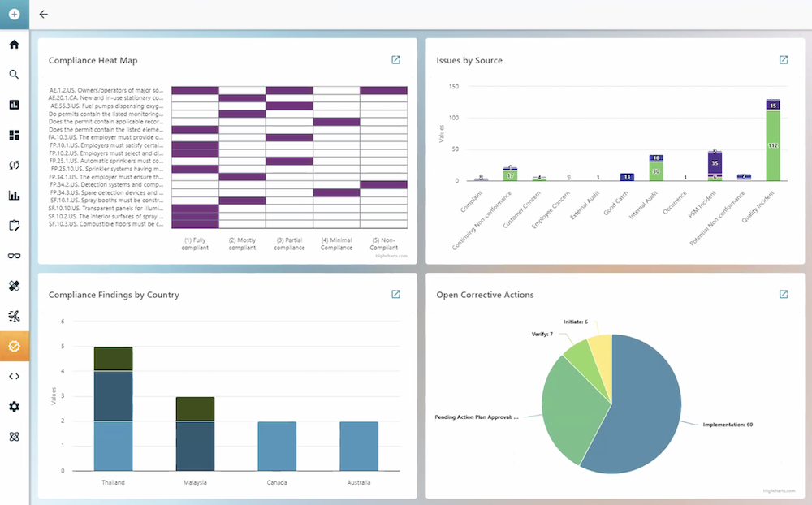Select the wind turbine sidebar icon
Viewport: 812px width, 505px height.
(x=14, y=316)
